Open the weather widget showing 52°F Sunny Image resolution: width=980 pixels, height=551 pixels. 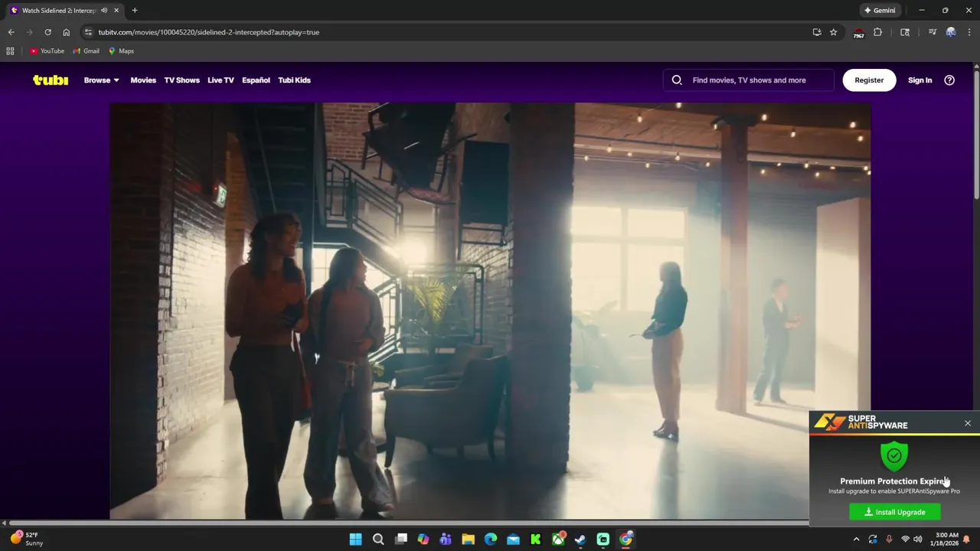(27, 540)
